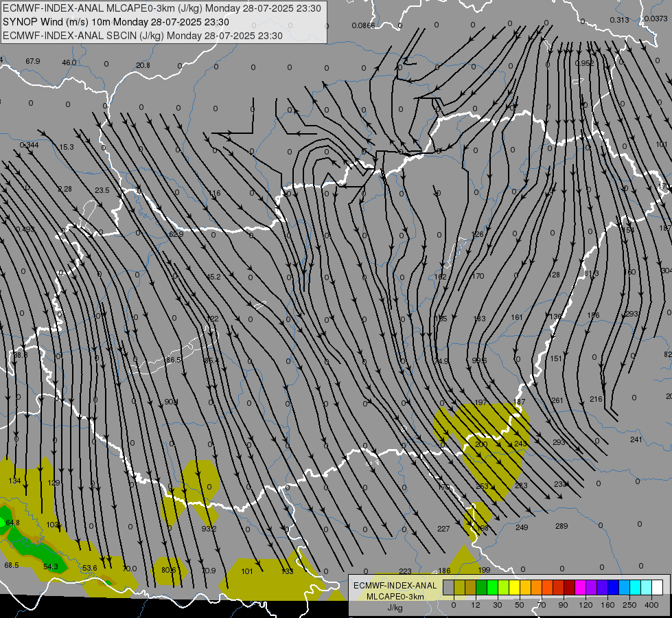The height and width of the screenshot is (618, 672).
Task: Click map value 67.9
Action: [32, 61]
